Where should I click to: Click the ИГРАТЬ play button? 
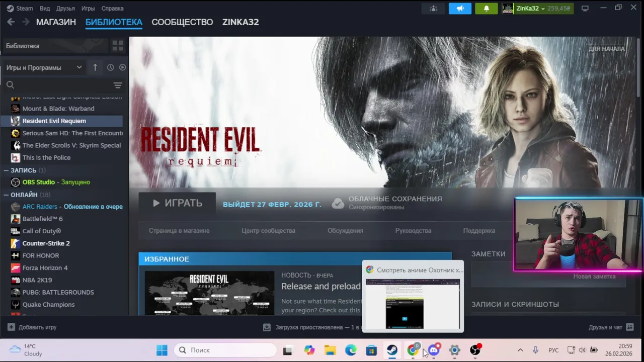click(x=177, y=203)
